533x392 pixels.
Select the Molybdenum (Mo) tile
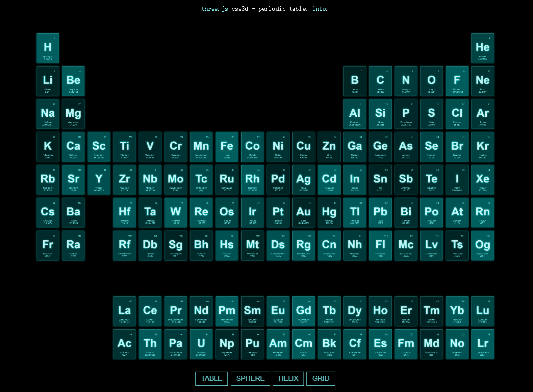click(175, 180)
